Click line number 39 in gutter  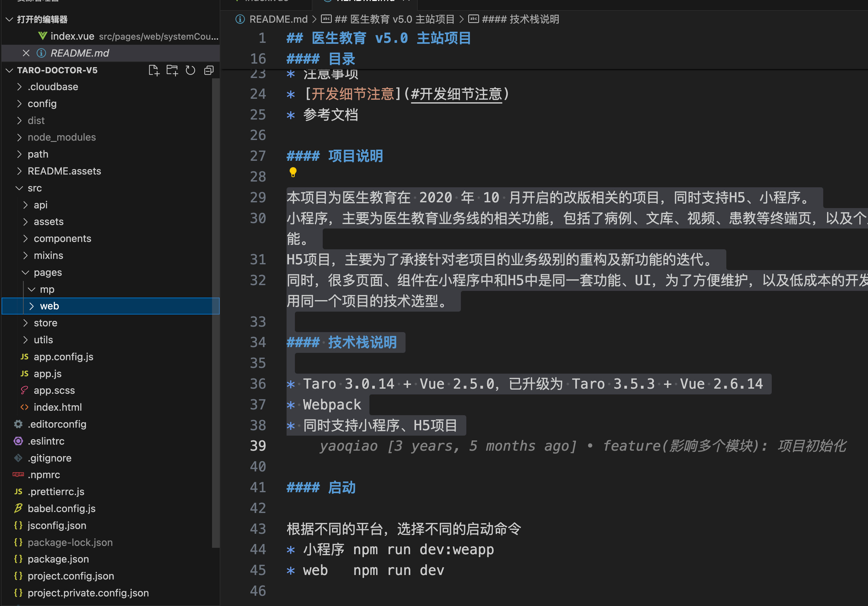coord(258,446)
